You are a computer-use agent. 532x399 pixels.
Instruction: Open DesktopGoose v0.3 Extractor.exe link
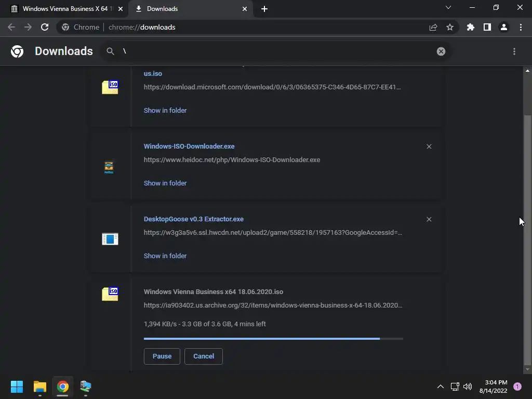tap(194, 219)
